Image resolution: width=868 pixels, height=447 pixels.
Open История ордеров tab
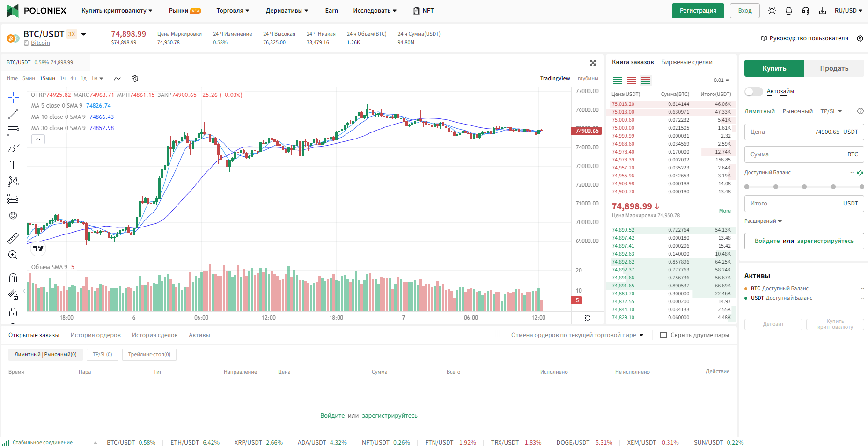[96, 335]
